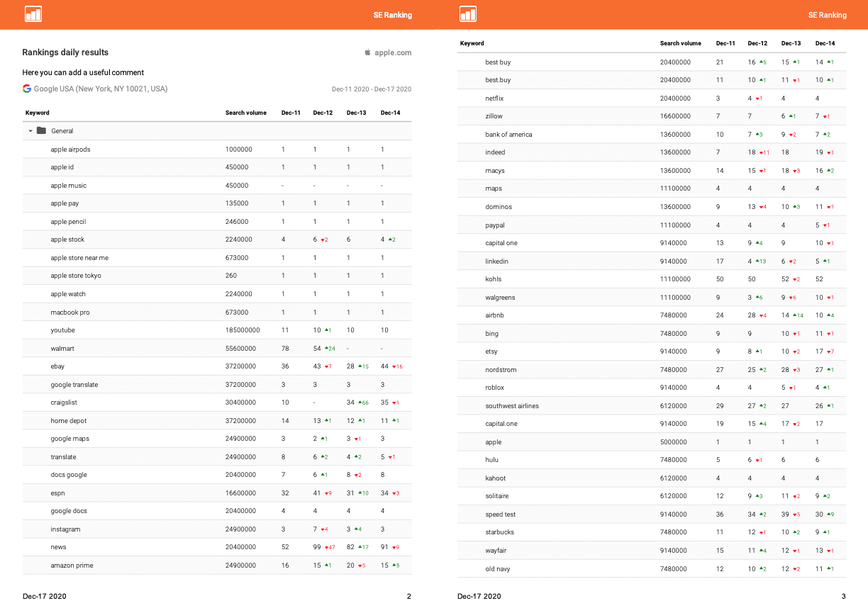The image size is (868, 613).
Task: Click the 'Keyword' column header on page 2
Action: coord(38,113)
